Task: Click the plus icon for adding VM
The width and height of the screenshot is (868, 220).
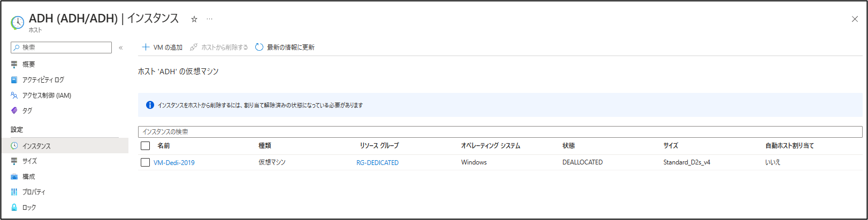Action: click(x=146, y=48)
